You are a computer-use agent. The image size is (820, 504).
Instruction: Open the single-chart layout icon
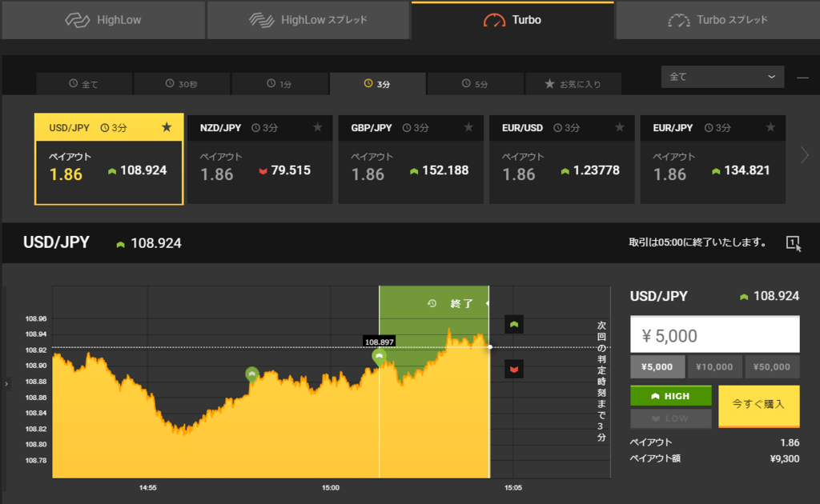click(791, 242)
